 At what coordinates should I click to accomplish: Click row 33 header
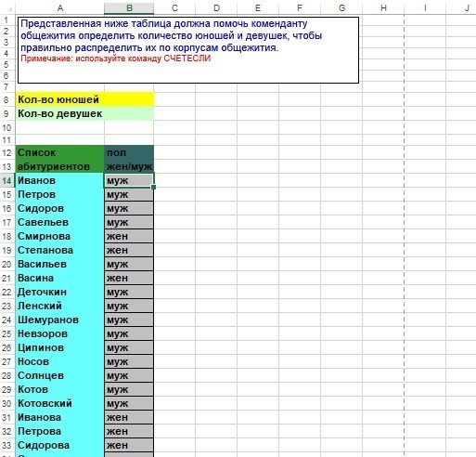coord(6,445)
